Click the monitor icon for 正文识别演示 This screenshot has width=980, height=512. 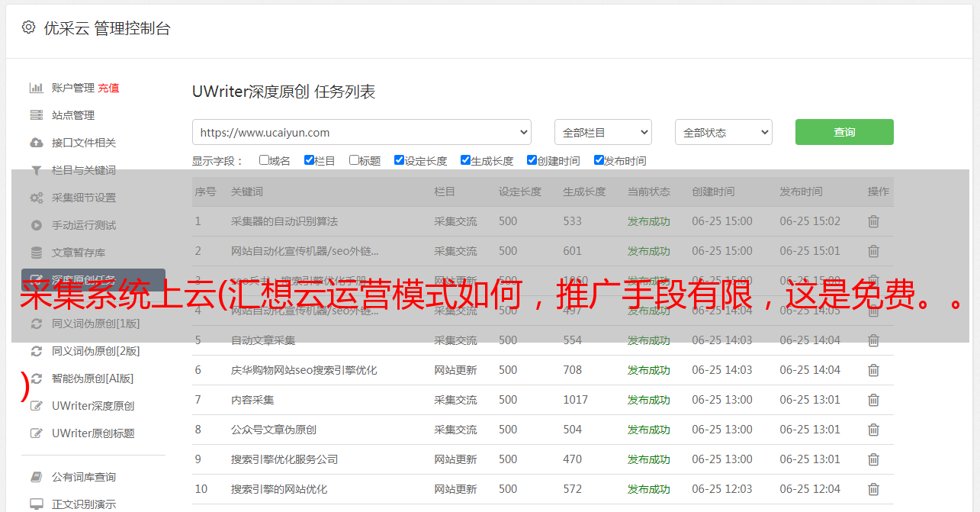pyautogui.click(x=36, y=504)
